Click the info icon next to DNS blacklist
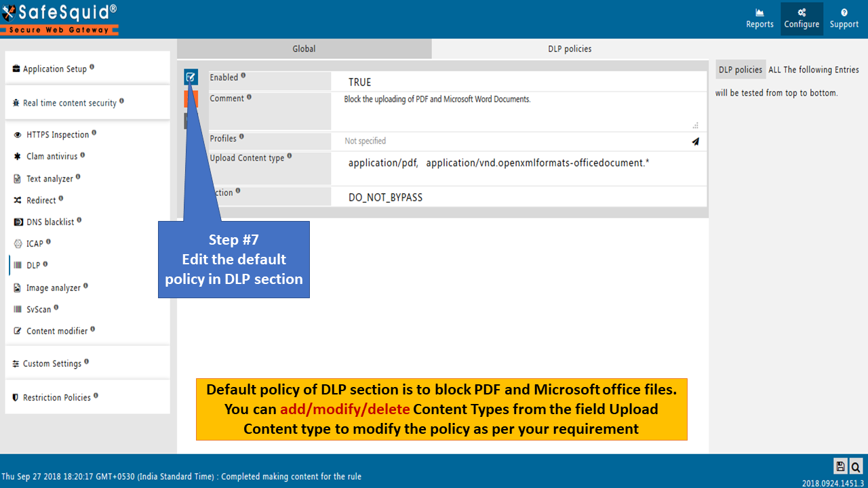Image resolution: width=868 pixels, height=488 pixels. pyautogui.click(x=79, y=220)
